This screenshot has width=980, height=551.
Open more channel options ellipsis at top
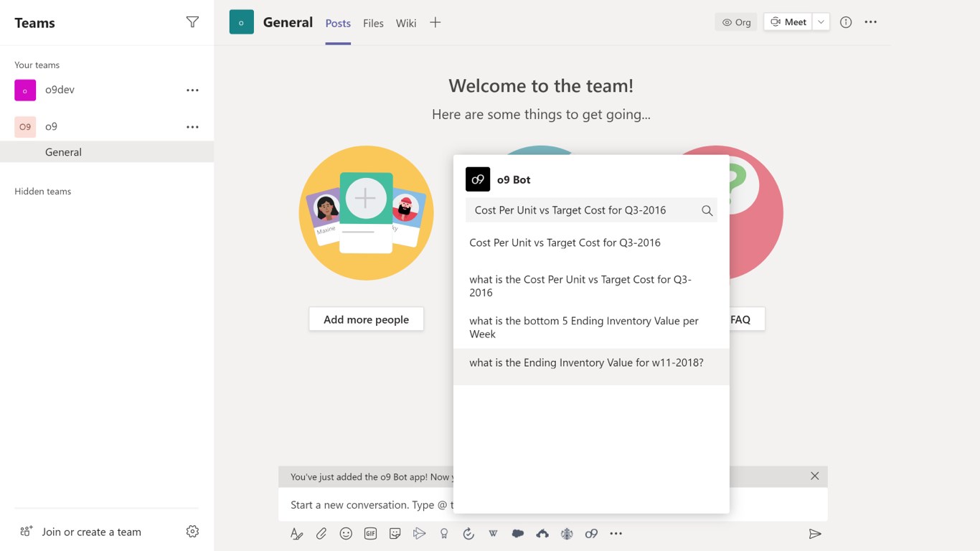(870, 22)
